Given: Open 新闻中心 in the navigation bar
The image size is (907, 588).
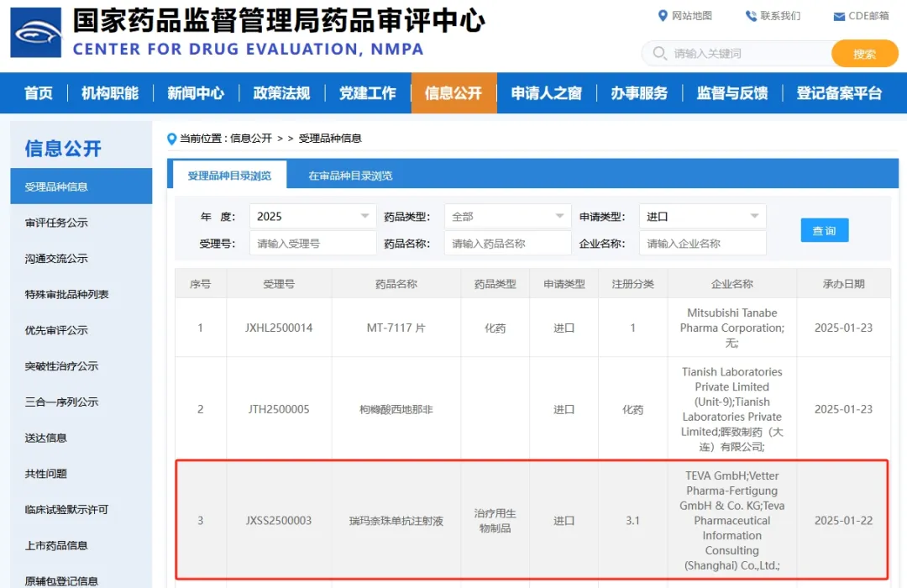Looking at the screenshot, I should click(195, 93).
